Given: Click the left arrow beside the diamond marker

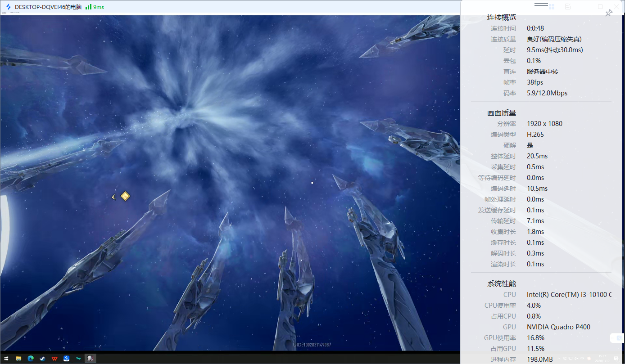Looking at the screenshot, I should [x=113, y=197].
